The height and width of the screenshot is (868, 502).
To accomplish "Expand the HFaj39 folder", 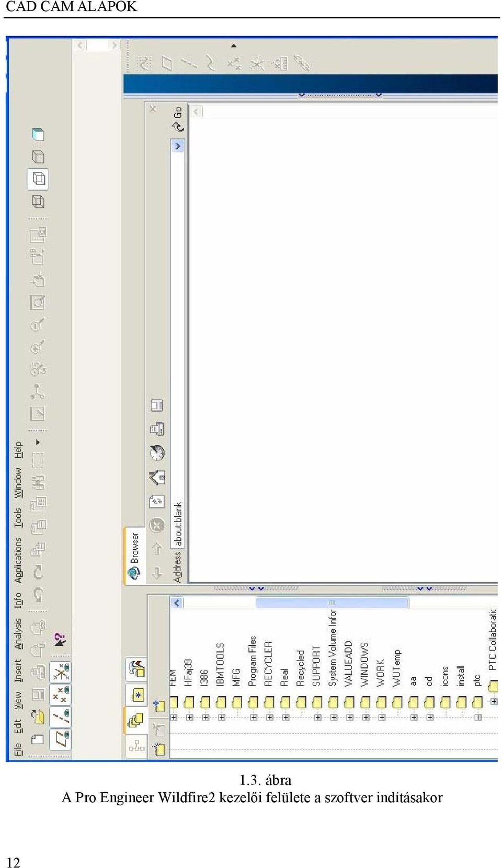I will point(190,717).
